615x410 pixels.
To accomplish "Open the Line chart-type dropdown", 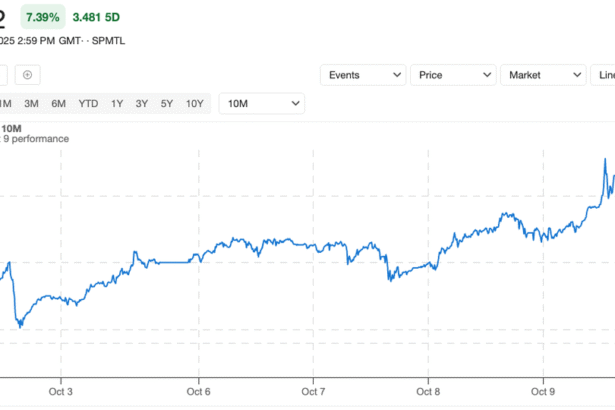I will tap(605, 75).
